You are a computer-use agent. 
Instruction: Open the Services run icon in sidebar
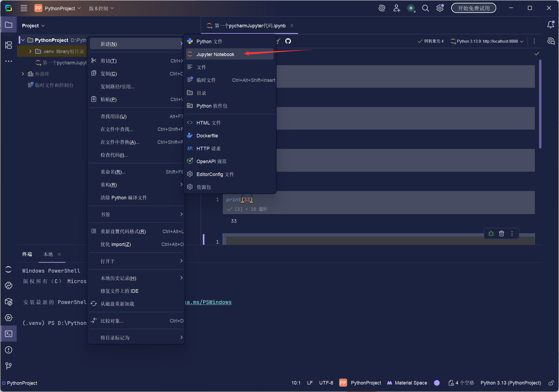[x=9, y=318]
